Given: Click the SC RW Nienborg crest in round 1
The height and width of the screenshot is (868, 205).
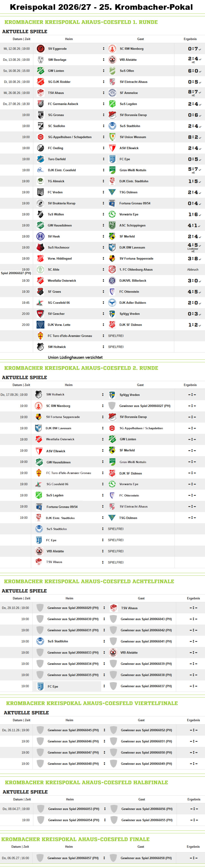Looking at the screenshot, I should tap(112, 48).
